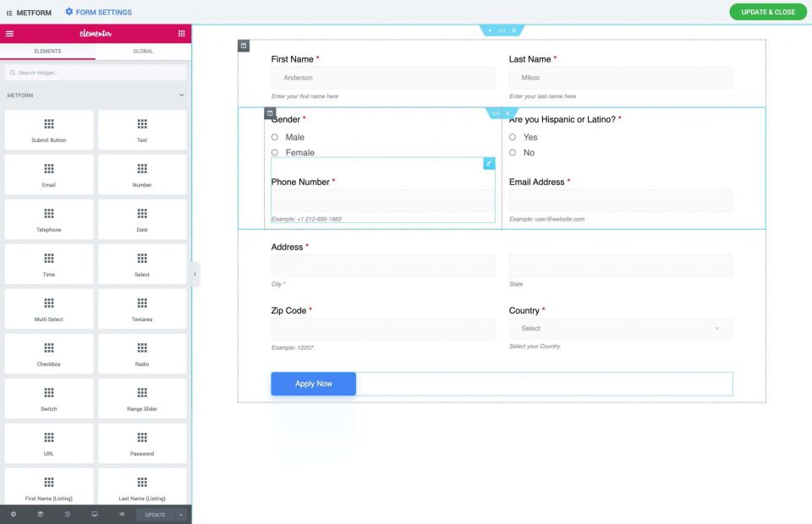Expand save options arrow next to Update
Screen dimensions: 812x524
tap(180, 514)
